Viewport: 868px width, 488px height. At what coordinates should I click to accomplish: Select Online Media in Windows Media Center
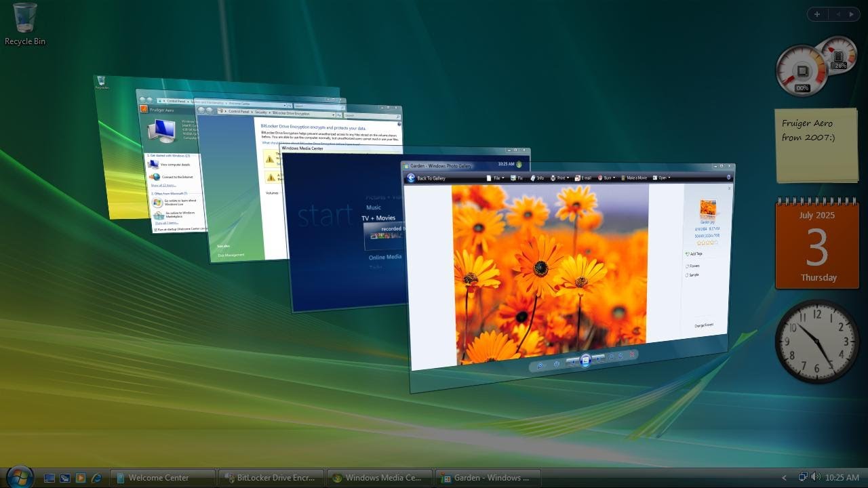385,257
